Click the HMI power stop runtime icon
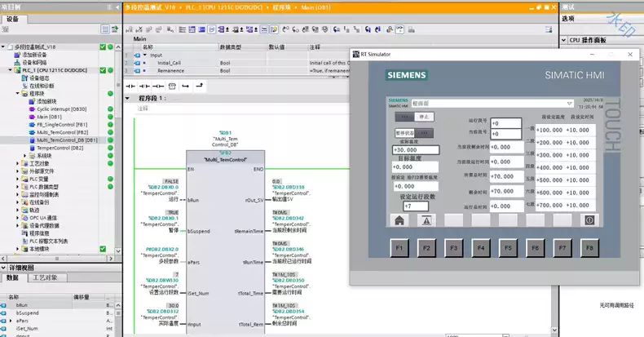Screen dimensions: 644x337 coord(589,220)
